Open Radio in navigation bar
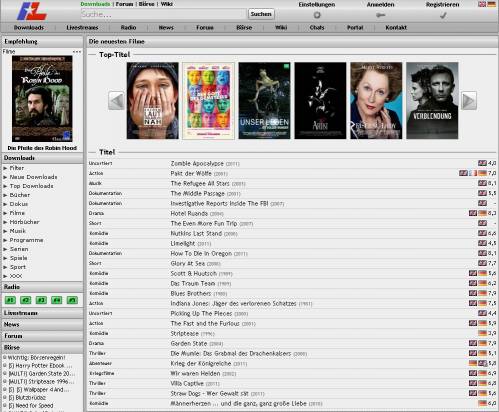Viewport: 499px width, 412px height. [128, 28]
